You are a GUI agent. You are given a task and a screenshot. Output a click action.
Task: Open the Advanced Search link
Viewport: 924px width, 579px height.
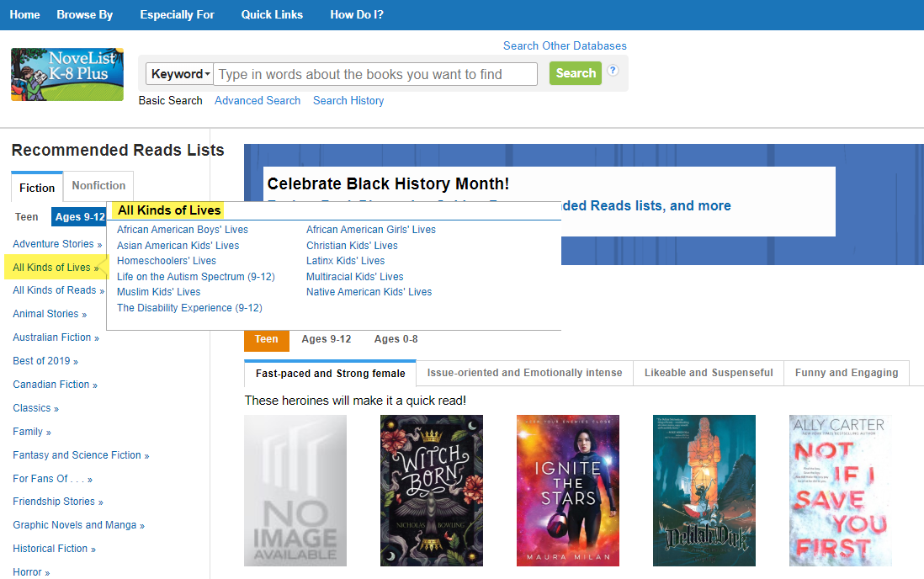pos(258,100)
